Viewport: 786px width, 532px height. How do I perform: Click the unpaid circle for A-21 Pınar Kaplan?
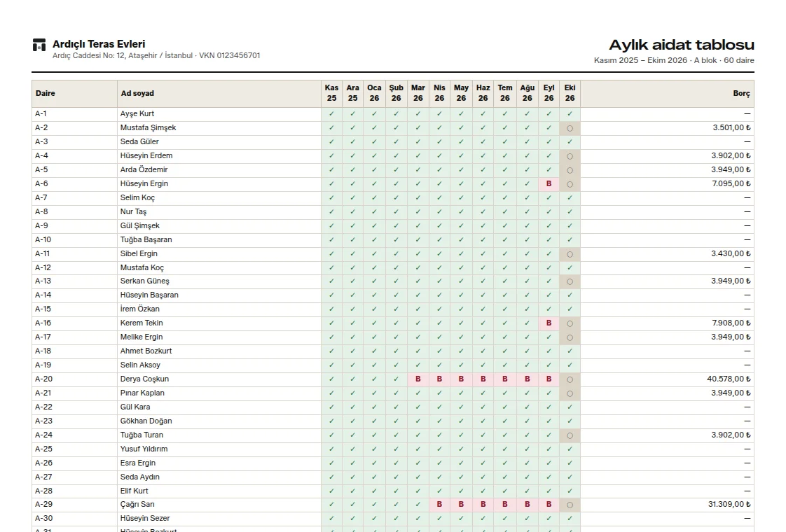570,393
